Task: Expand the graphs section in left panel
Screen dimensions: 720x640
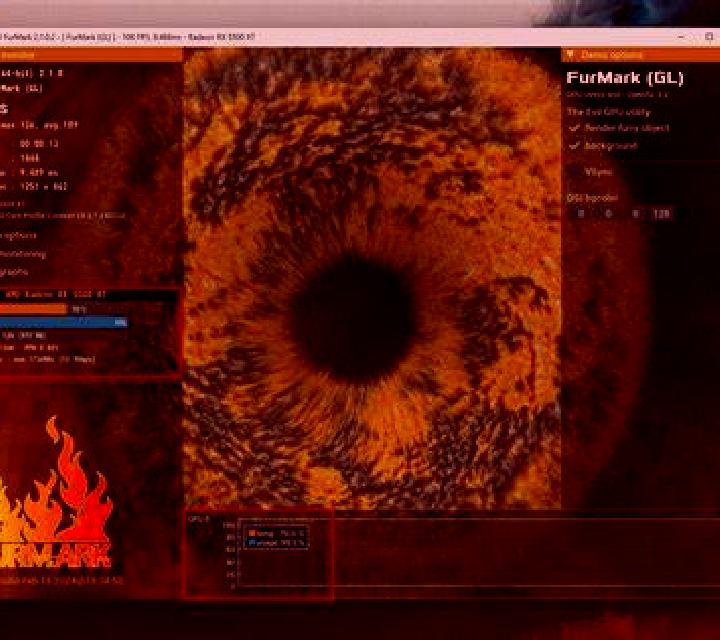Action: [x=14, y=272]
